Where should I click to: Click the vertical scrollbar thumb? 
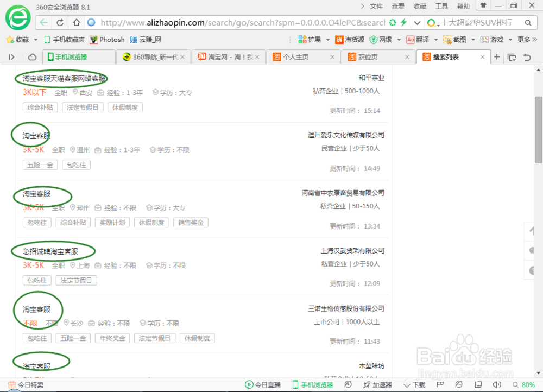(x=538, y=130)
